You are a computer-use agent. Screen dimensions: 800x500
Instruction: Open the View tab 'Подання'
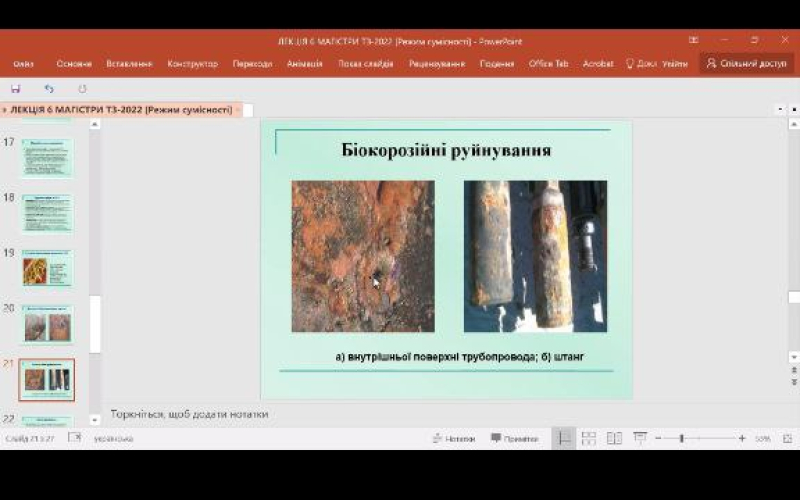[x=496, y=64]
